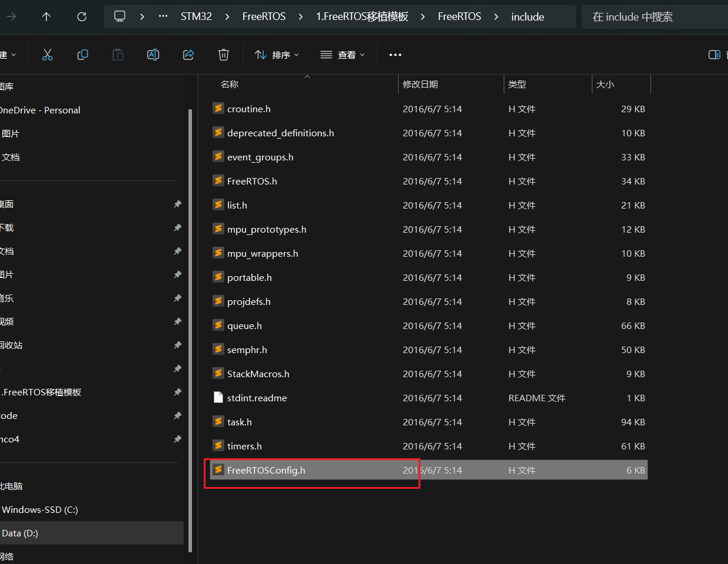728x564 pixels.
Task: Expand chevron after second FreeRTOS breadcrumb
Action: click(x=496, y=16)
